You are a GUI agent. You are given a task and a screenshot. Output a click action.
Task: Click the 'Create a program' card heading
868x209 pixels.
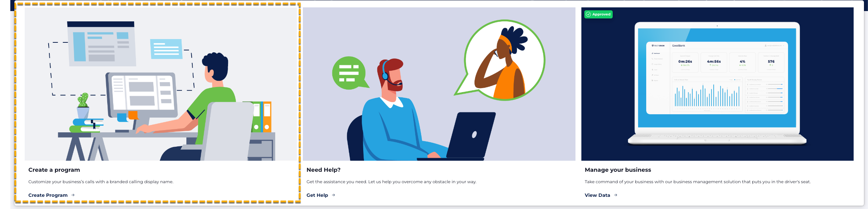54,170
